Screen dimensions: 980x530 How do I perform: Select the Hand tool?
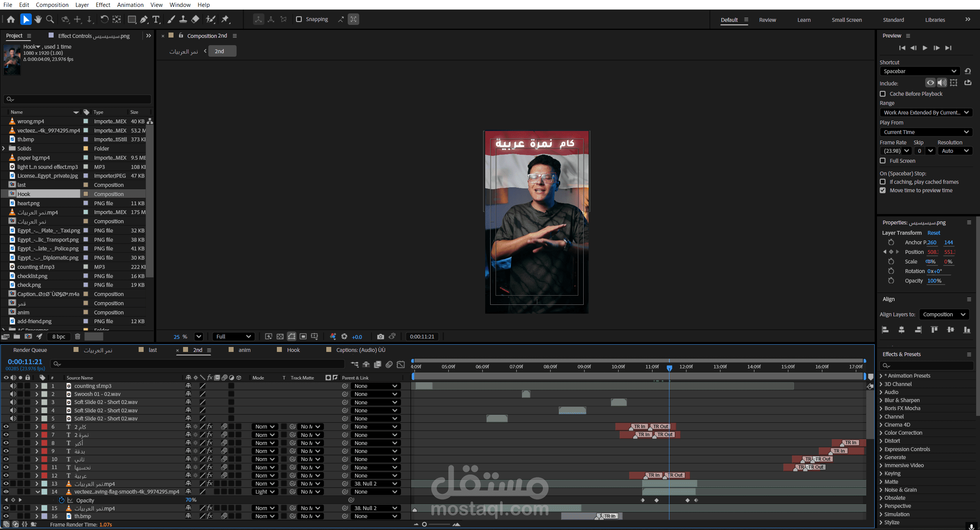38,19
